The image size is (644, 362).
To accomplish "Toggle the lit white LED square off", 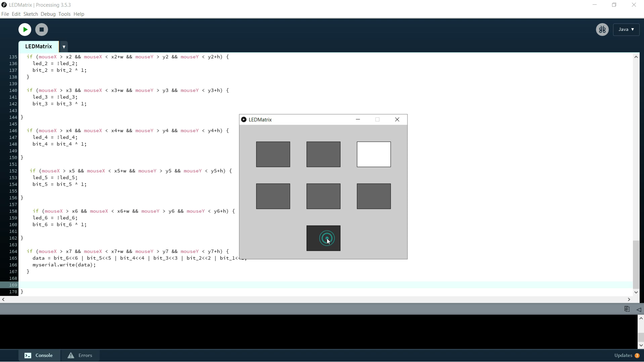I will click(x=374, y=154).
